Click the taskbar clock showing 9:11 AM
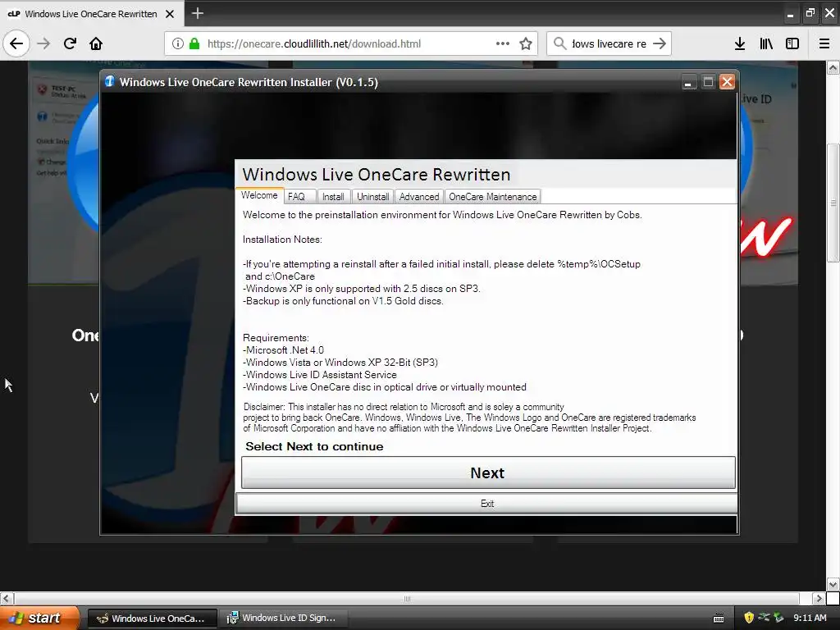 [x=810, y=618]
